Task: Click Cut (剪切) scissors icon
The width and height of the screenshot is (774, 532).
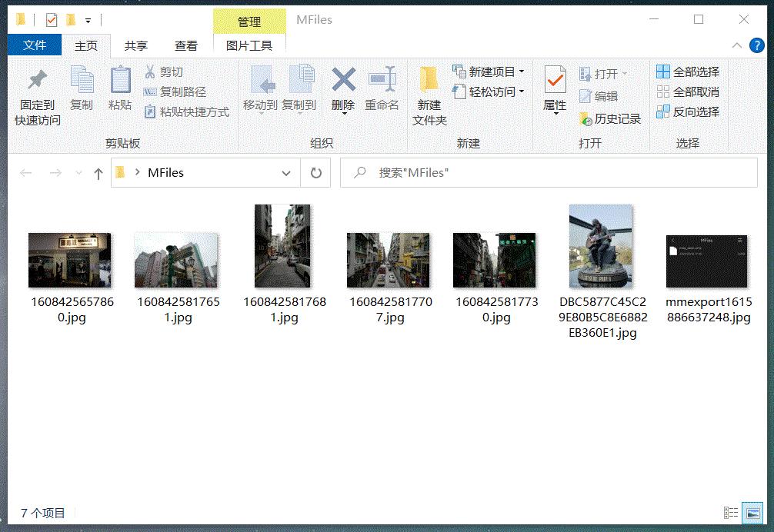Action: [150, 72]
